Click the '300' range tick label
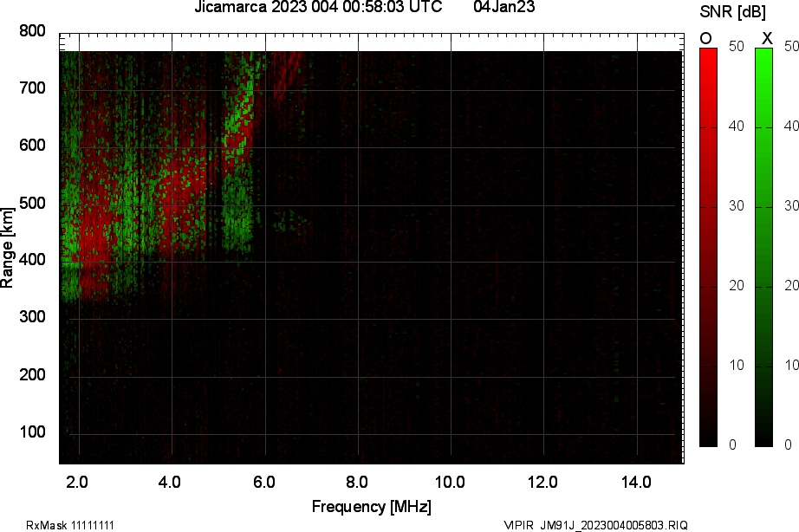 [x=33, y=317]
